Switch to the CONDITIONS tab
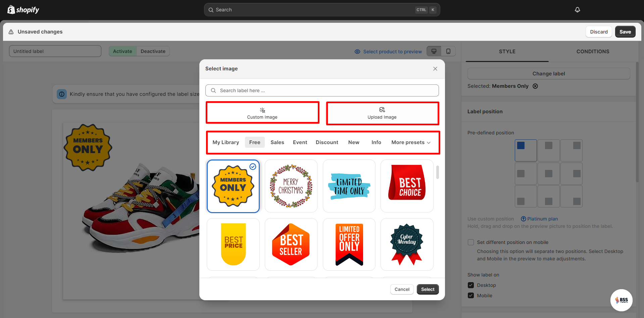The height and width of the screenshot is (318, 644). (x=593, y=51)
